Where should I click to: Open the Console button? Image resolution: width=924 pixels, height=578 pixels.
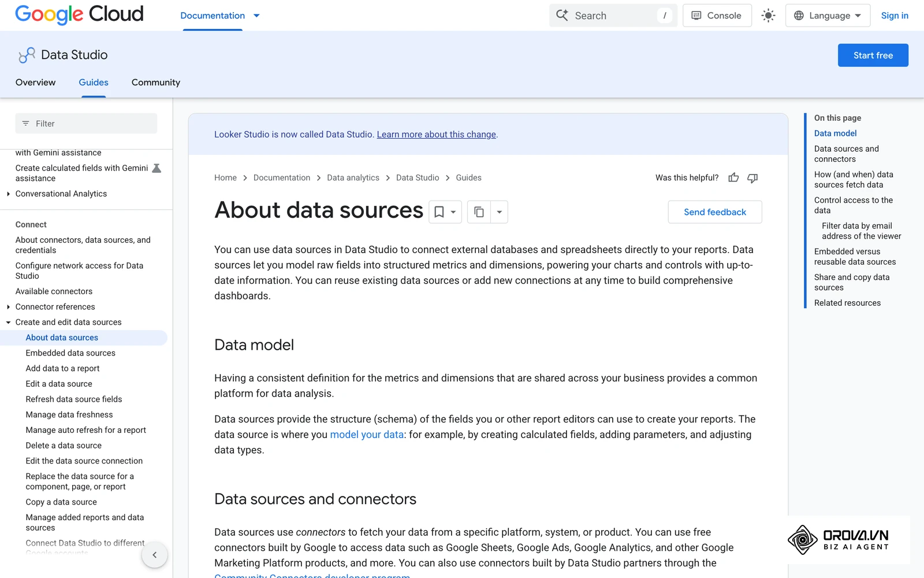(717, 16)
